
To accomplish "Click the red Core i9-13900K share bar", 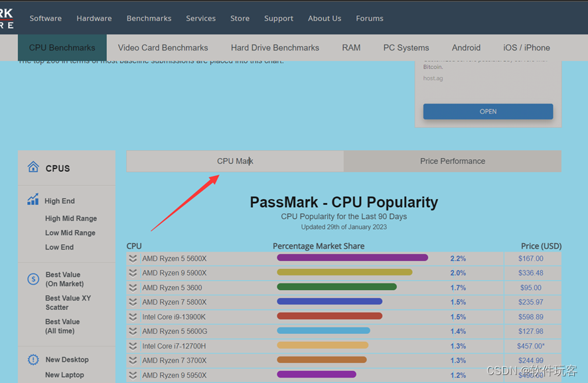I will point(330,316).
